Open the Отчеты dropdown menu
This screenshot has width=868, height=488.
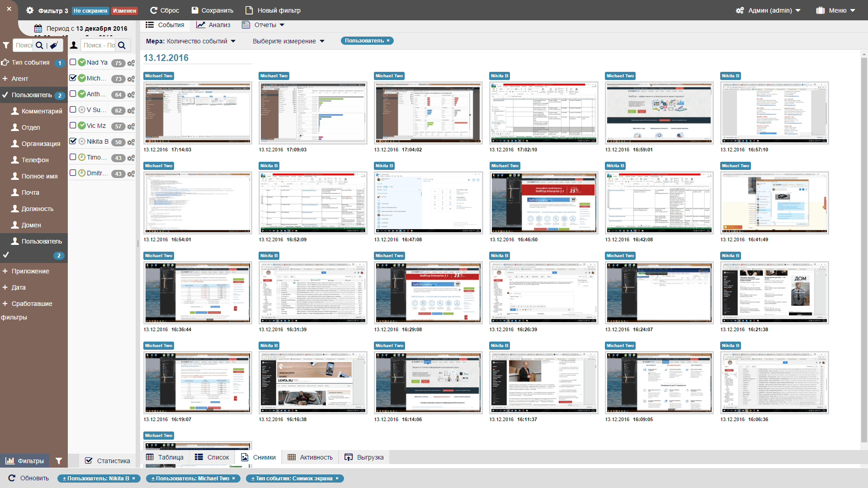(x=264, y=25)
